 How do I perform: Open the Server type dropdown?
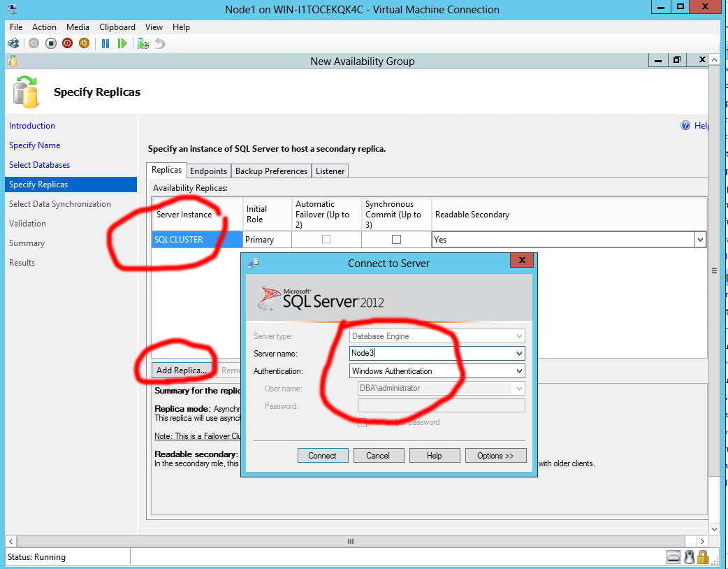coord(519,336)
